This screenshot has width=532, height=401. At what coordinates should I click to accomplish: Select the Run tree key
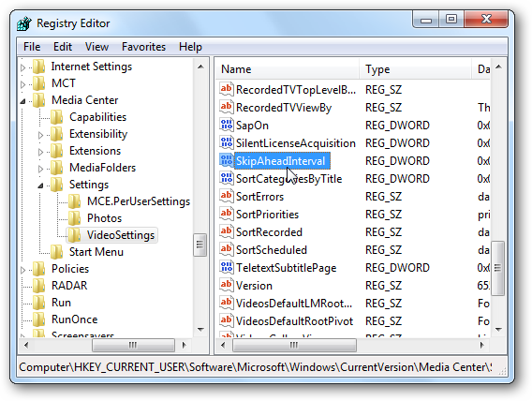tap(61, 303)
